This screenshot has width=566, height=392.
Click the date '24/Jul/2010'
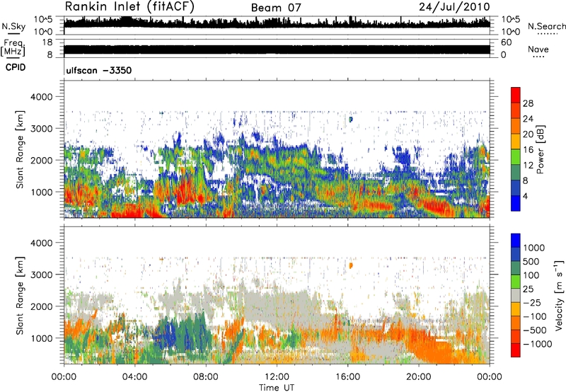[454, 7]
